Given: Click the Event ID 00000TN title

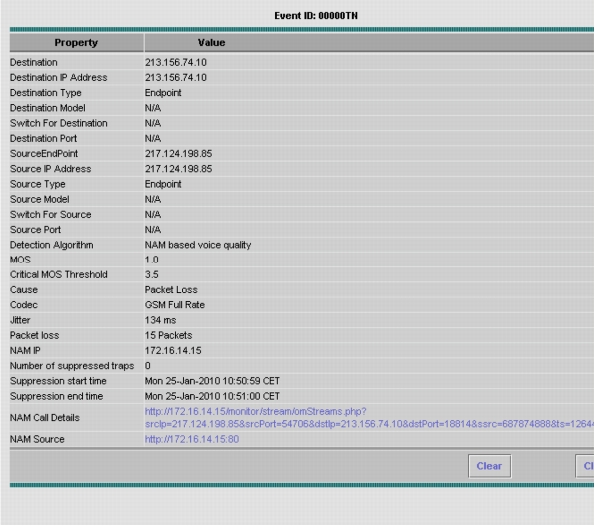Looking at the screenshot, I should coord(316,16).
